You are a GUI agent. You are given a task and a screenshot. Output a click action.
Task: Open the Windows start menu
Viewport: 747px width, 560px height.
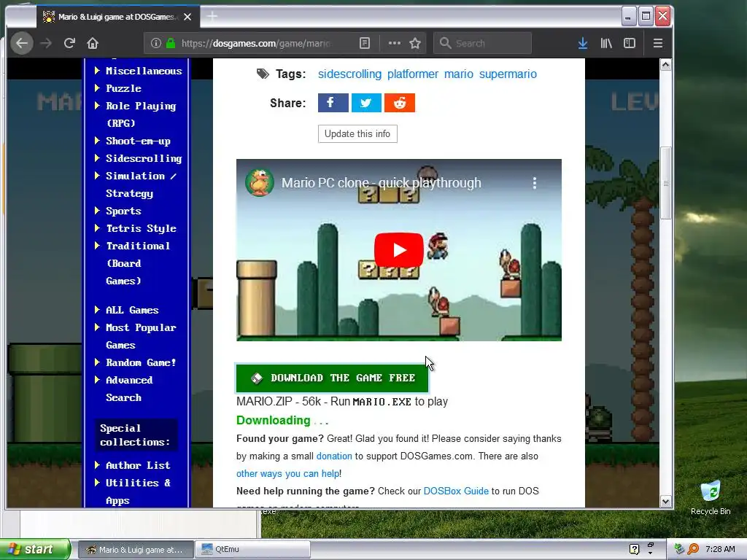(35, 550)
